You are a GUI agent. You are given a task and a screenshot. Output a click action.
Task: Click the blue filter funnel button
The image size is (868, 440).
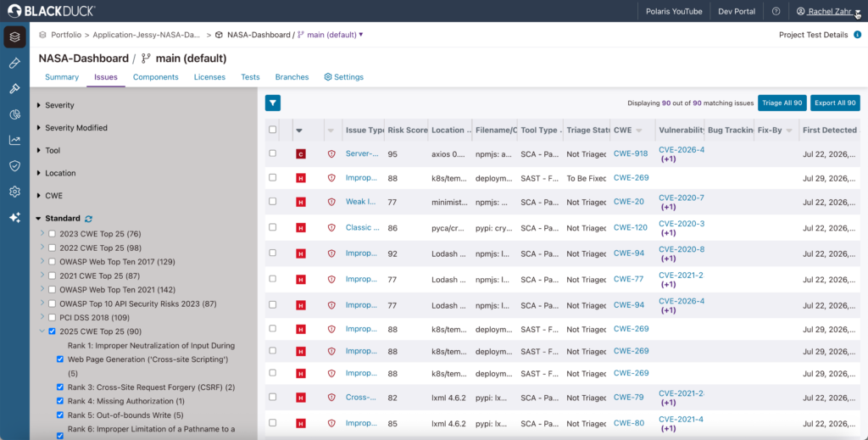click(x=273, y=103)
